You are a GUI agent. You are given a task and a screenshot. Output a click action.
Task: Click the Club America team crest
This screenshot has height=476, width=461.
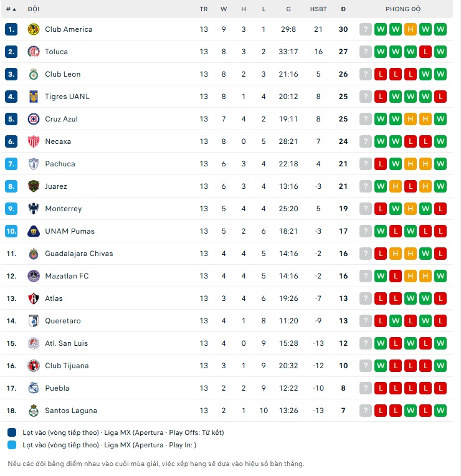(34, 29)
